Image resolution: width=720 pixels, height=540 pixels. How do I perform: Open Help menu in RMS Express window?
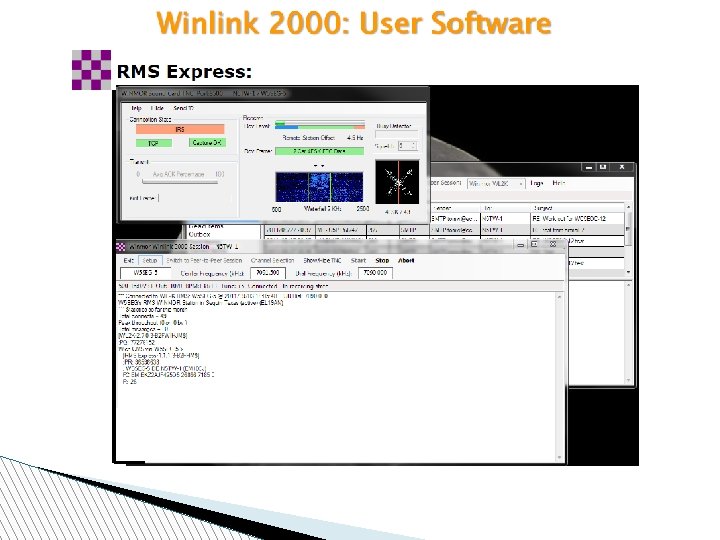click(558, 183)
